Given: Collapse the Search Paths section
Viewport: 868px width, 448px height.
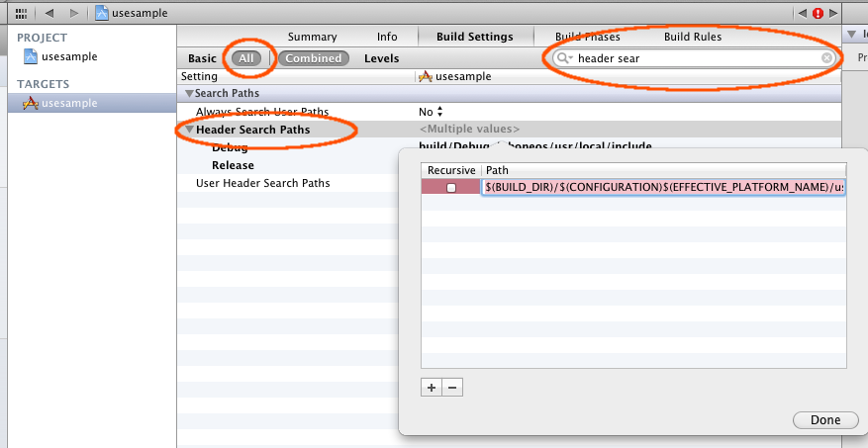Looking at the screenshot, I should (190, 94).
